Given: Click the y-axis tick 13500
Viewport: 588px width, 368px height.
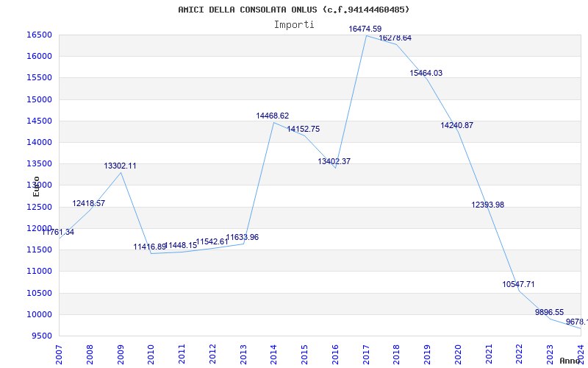Looking at the screenshot, I should pos(39,163).
